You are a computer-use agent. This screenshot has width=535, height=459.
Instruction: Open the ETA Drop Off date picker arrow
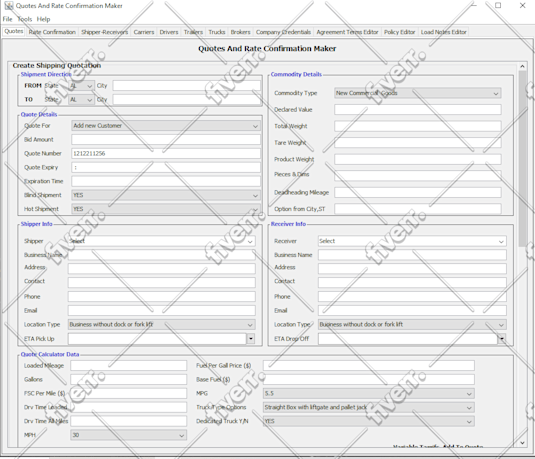click(x=502, y=339)
